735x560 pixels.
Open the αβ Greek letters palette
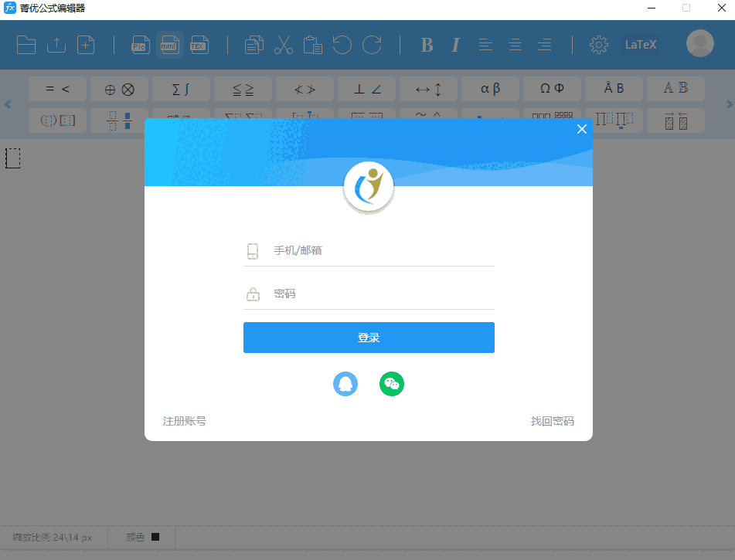pos(490,88)
